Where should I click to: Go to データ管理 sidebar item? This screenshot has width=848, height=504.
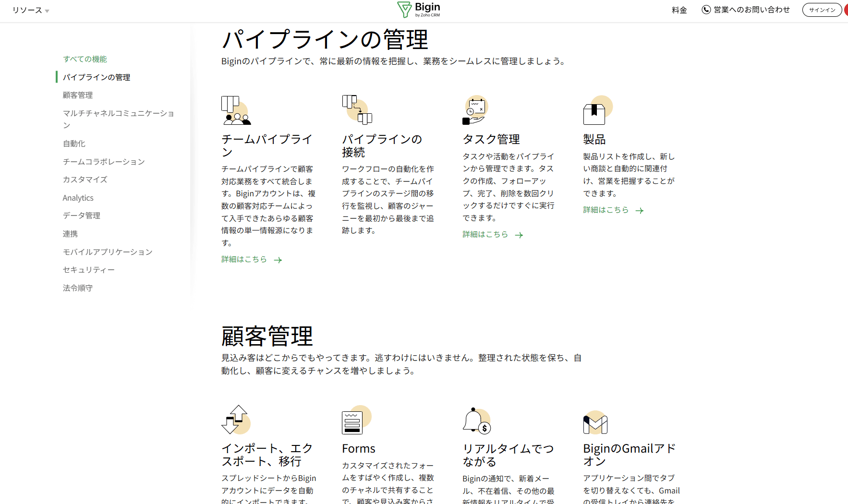click(82, 216)
